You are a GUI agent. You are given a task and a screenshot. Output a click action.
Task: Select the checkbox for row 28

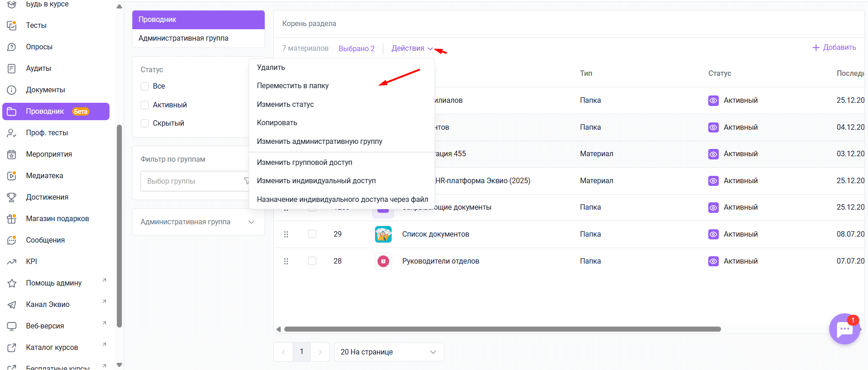[312, 261]
